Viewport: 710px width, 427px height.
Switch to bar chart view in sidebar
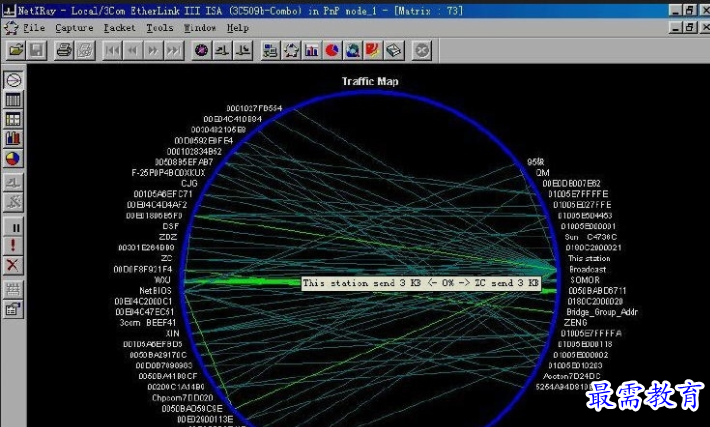coord(14,139)
